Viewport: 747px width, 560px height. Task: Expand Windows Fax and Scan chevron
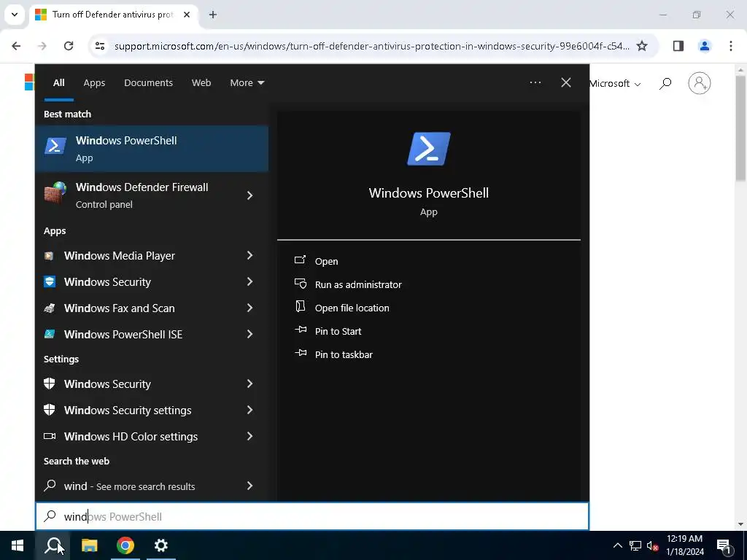pyautogui.click(x=249, y=308)
